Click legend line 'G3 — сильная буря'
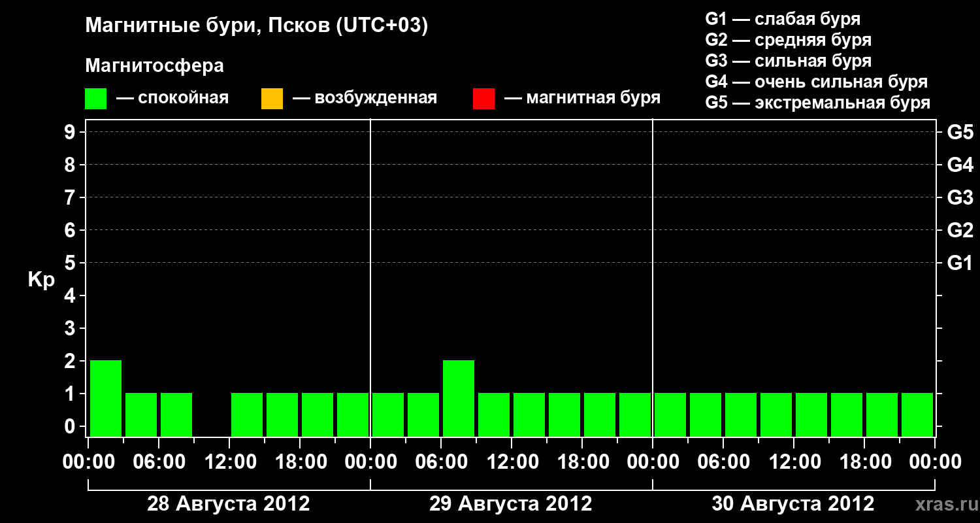The width and height of the screenshot is (980, 523). [x=789, y=61]
